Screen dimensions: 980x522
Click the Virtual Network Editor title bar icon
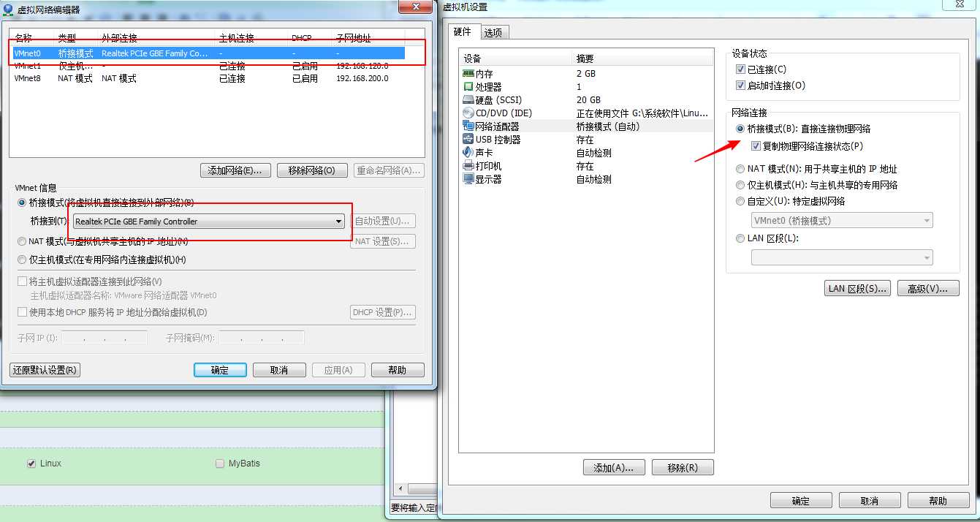(x=8, y=10)
